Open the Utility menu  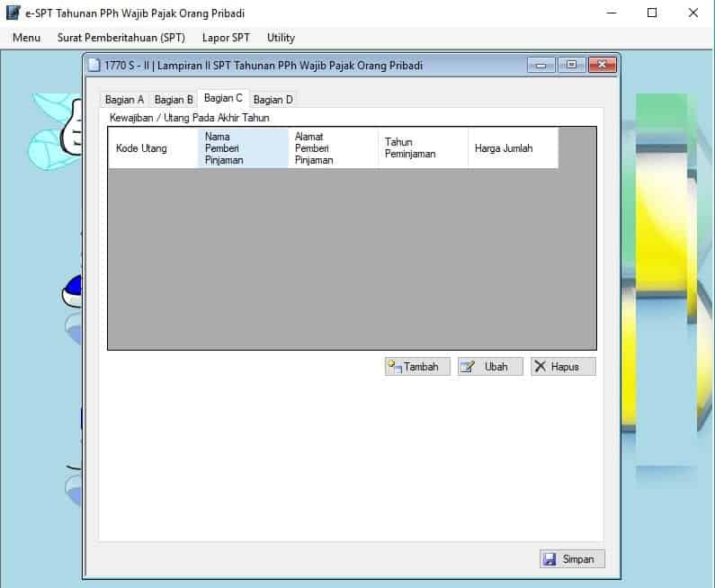281,38
